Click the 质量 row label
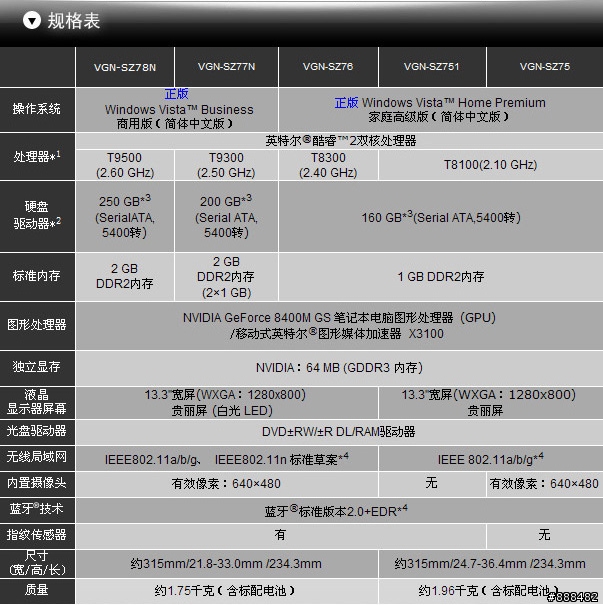 coord(37,591)
